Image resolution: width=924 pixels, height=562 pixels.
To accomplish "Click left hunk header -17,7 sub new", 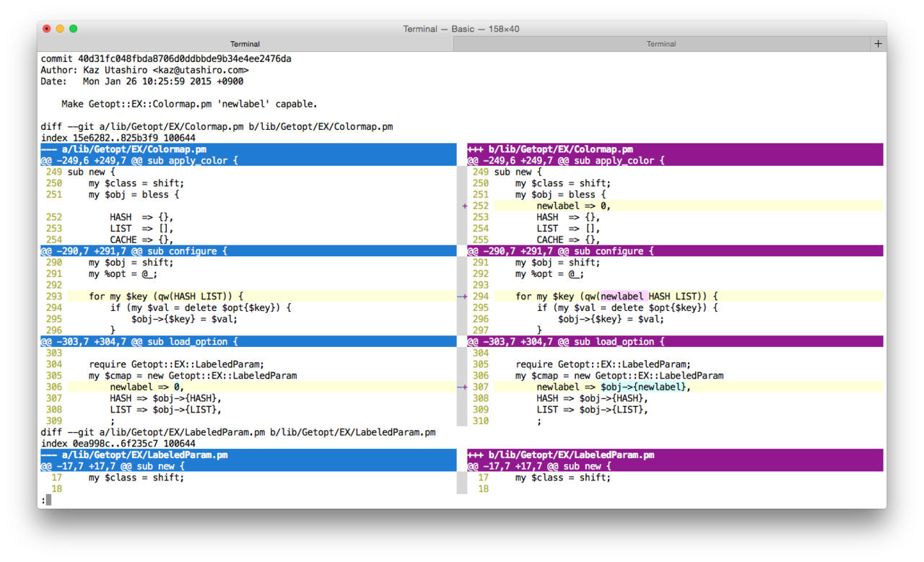I will [x=248, y=466].
